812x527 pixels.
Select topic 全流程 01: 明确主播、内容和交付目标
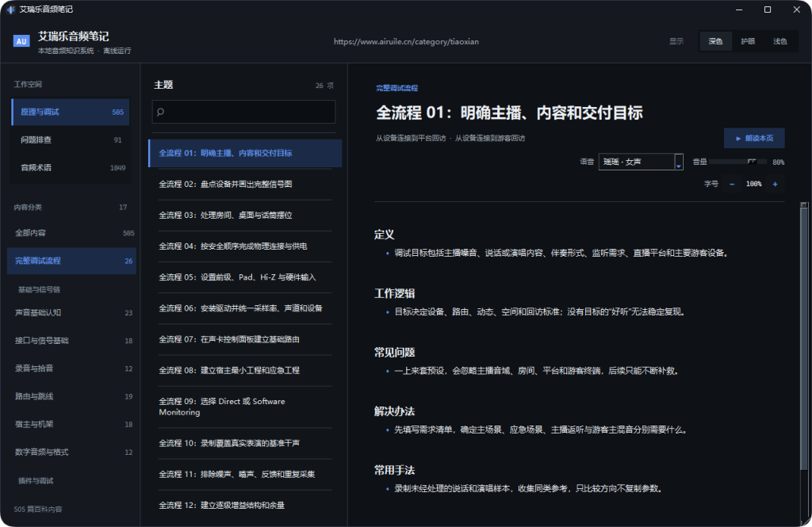(x=245, y=153)
